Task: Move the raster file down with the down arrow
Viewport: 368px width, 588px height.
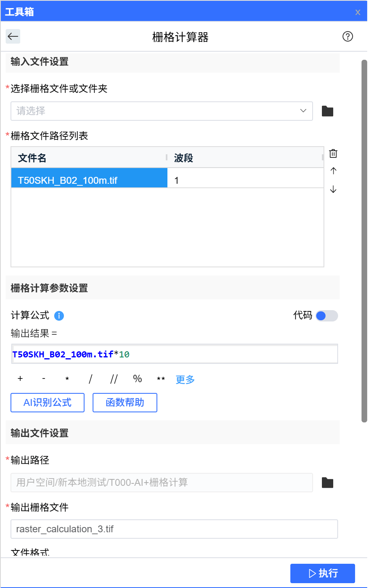Action: [x=333, y=189]
